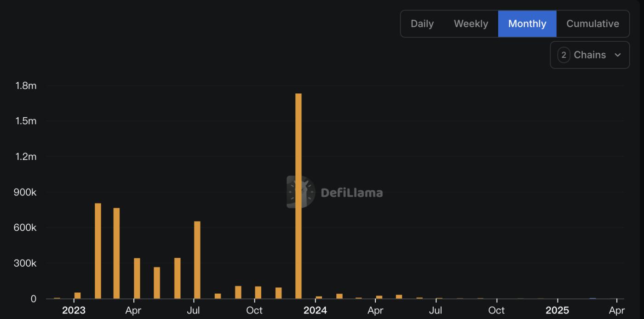Click the tallest bar for December 2023
The height and width of the screenshot is (319, 644).
click(299, 196)
